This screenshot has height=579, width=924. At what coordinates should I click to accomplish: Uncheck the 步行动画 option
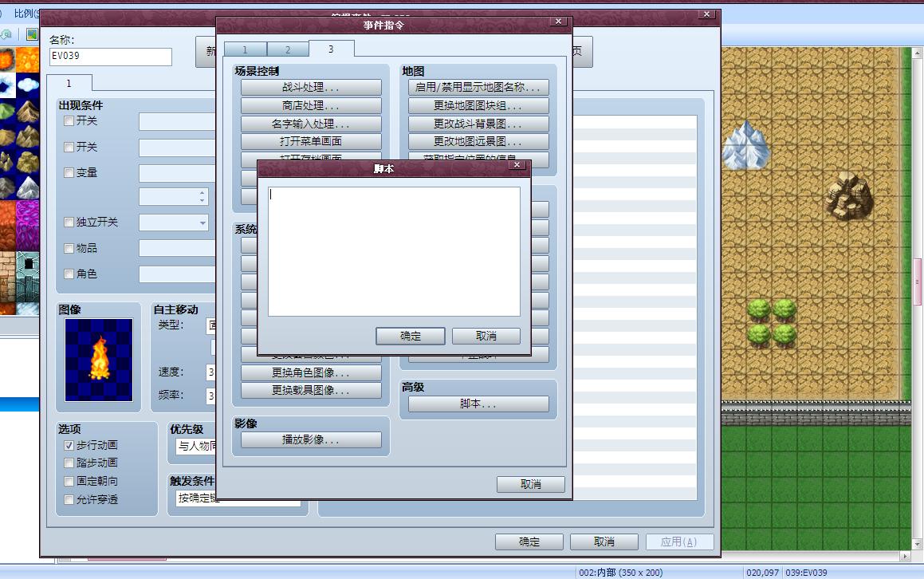click(69, 445)
